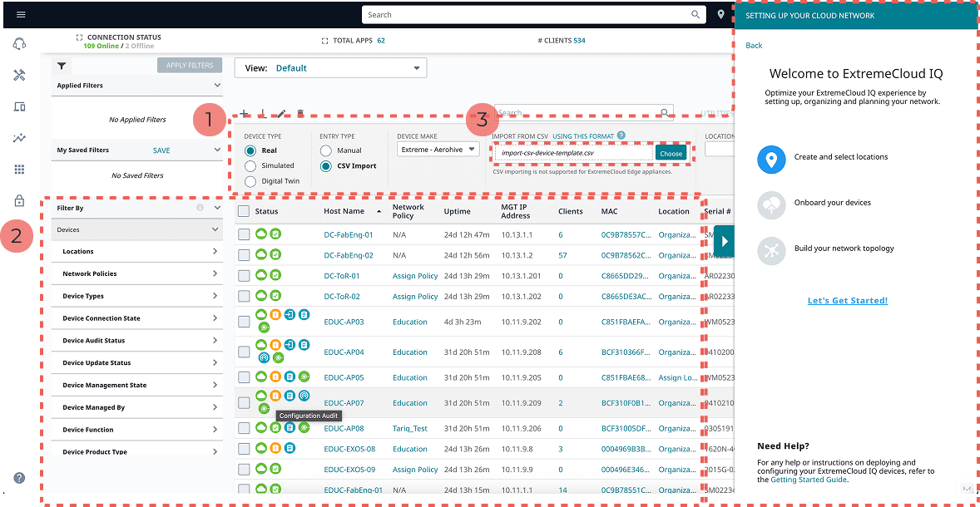
Task: Open the Getting Started Guide link
Action: [808, 480]
